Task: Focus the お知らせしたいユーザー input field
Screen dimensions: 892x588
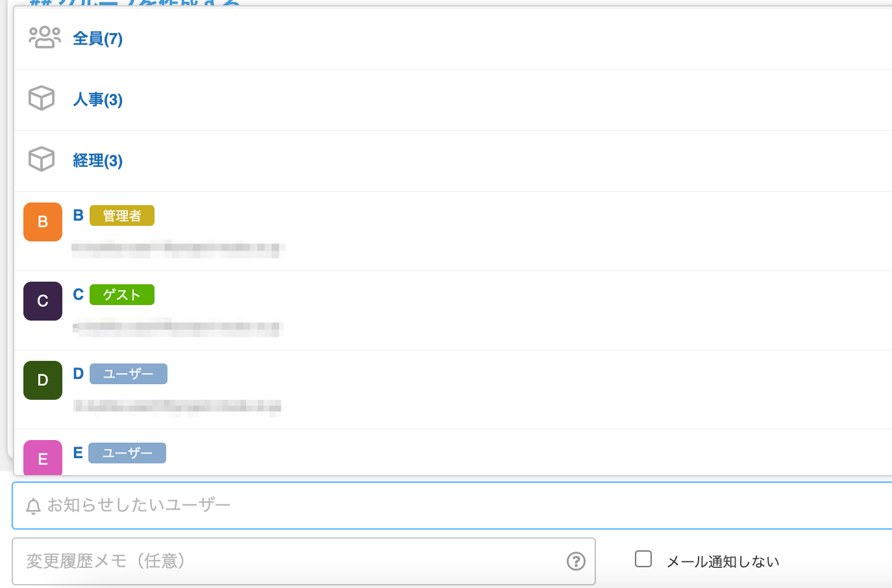Action: coord(452,506)
